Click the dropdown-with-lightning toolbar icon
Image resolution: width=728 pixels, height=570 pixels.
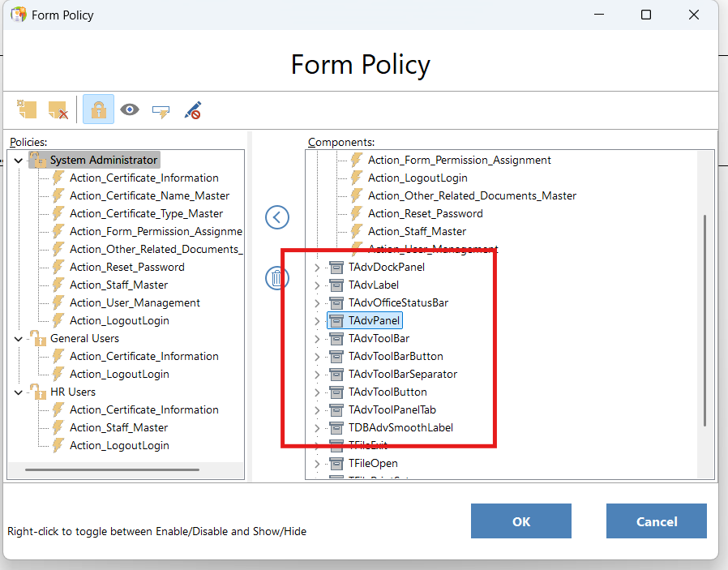click(161, 109)
